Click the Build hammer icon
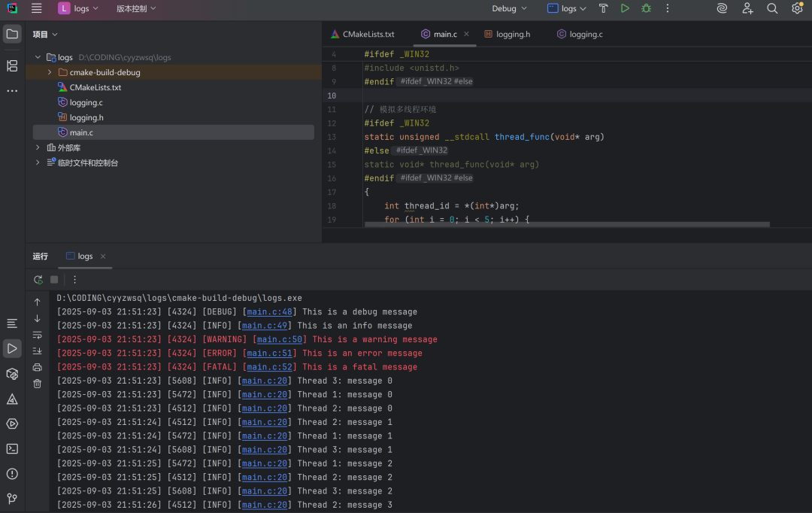 [603, 8]
